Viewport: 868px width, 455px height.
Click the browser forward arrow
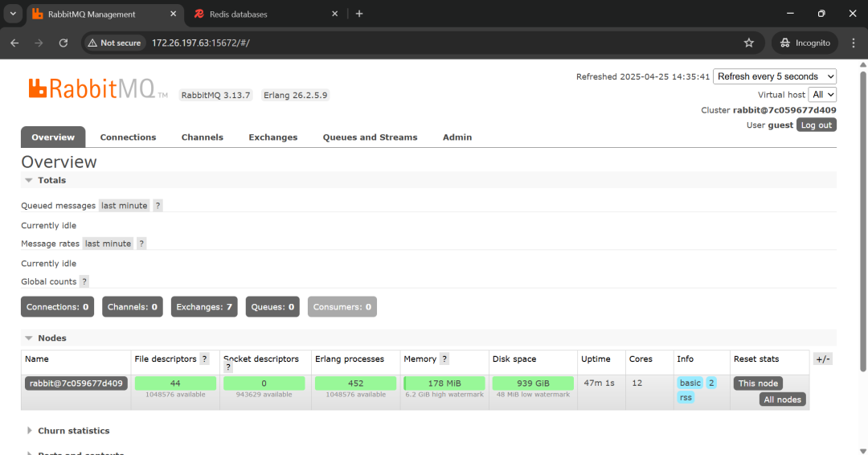pos(39,43)
